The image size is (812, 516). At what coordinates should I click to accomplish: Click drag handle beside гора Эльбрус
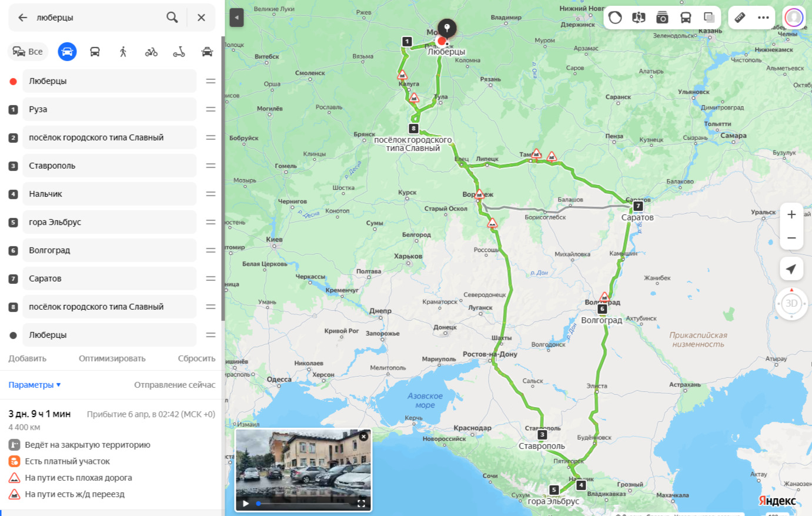[x=210, y=222]
